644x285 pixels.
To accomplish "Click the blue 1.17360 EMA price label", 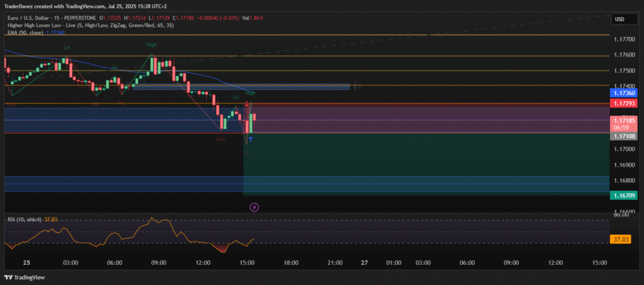I will (624, 93).
